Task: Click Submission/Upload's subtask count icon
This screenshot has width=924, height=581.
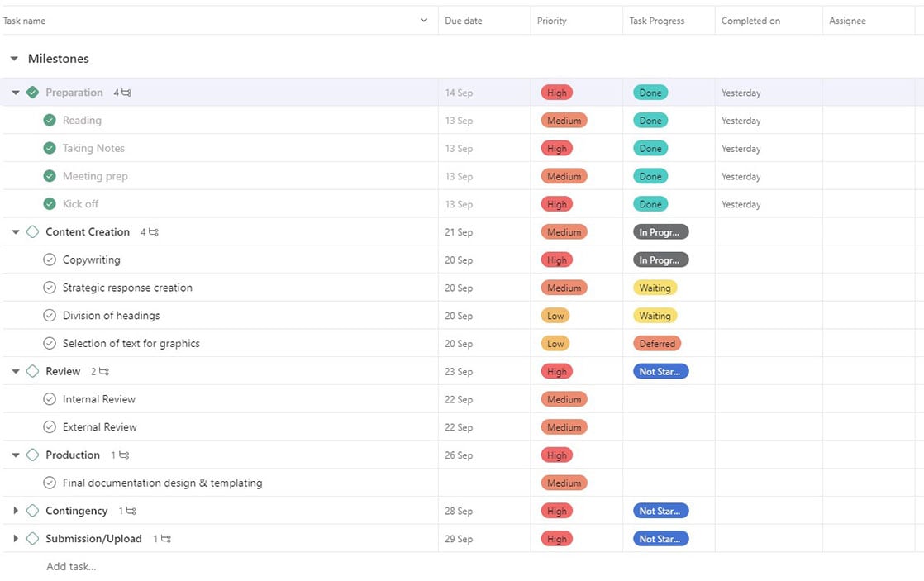Action: pyautogui.click(x=162, y=539)
